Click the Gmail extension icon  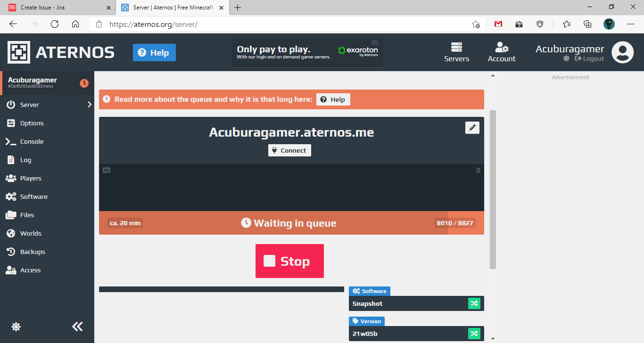498,24
